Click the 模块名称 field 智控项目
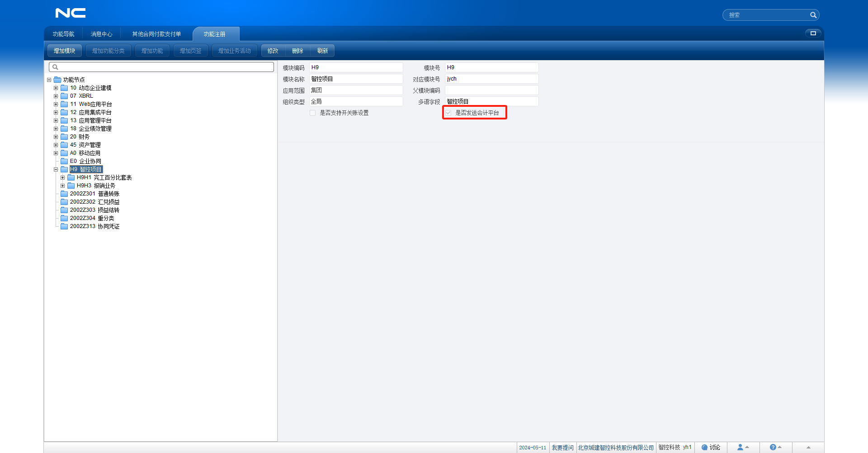 [356, 79]
